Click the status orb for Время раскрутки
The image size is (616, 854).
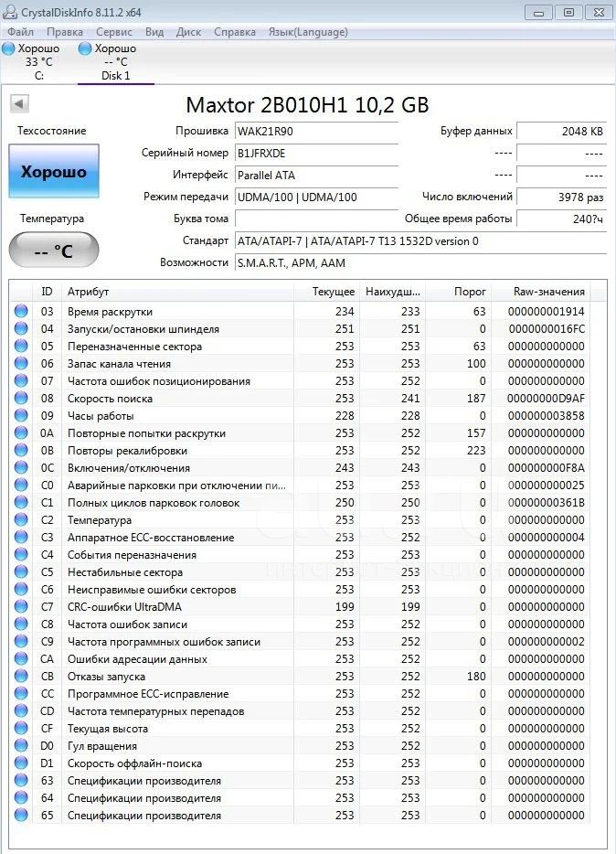(21, 312)
